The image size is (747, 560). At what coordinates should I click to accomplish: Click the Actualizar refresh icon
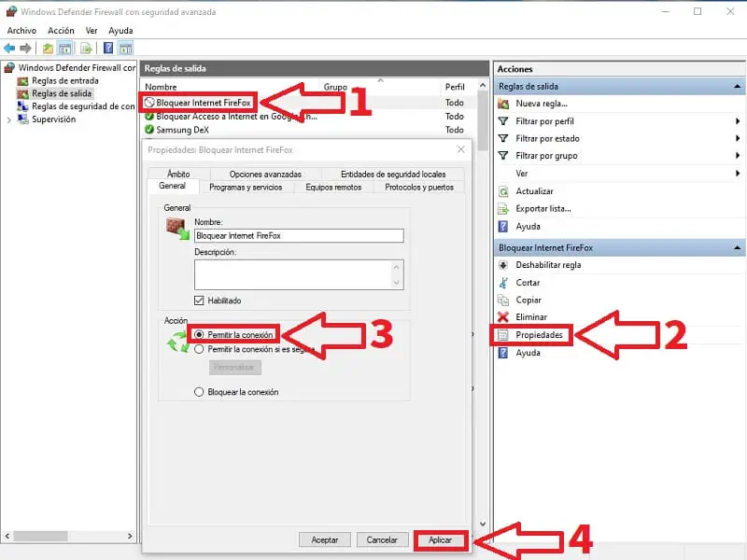(x=503, y=191)
